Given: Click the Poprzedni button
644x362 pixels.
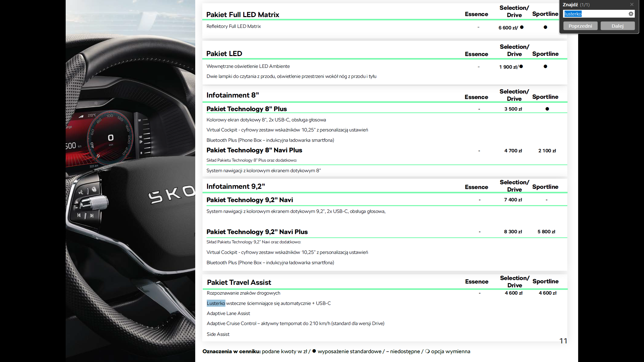Looking at the screenshot, I should pyautogui.click(x=580, y=26).
